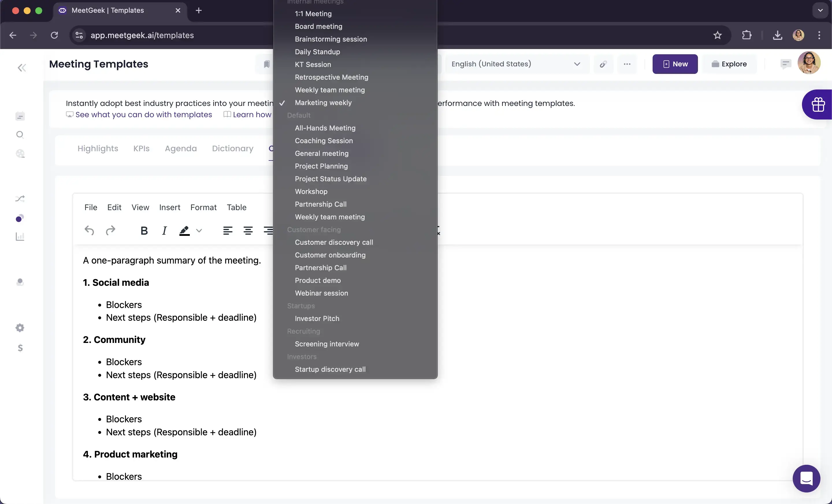The height and width of the screenshot is (504, 832).
Task: Open the three-dots more options menu
Action: (627, 64)
